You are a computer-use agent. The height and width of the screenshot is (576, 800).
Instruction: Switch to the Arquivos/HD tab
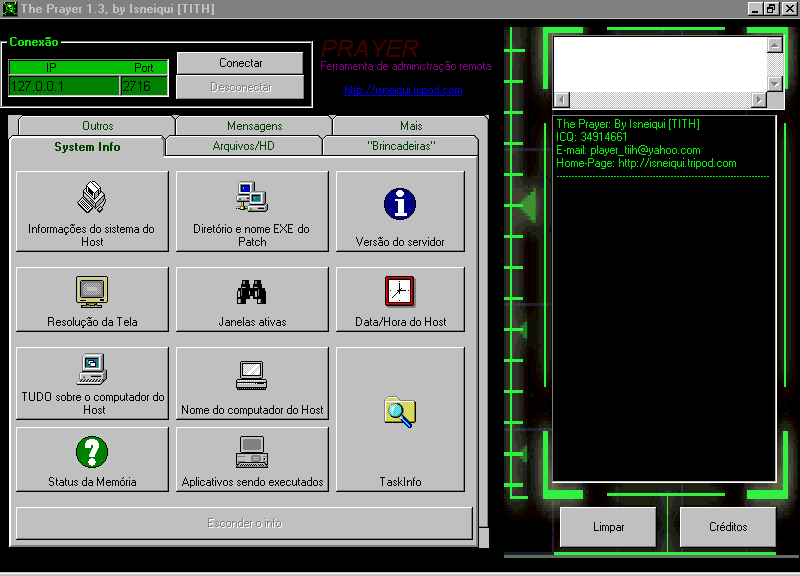click(x=243, y=147)
